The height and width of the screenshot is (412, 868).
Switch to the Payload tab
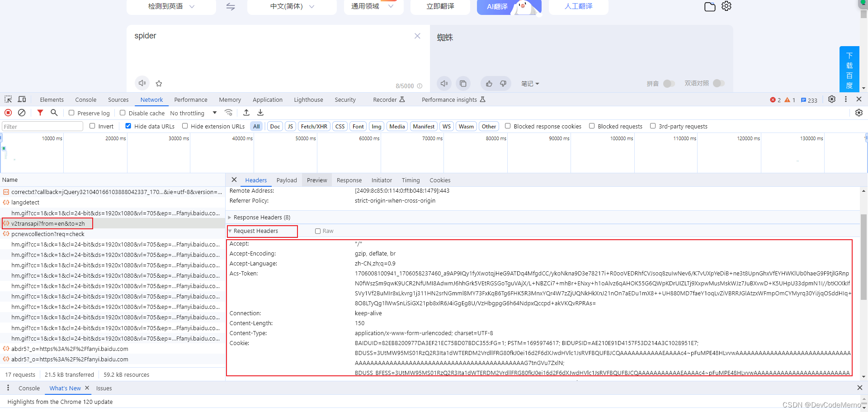click(x=287, y=180)
